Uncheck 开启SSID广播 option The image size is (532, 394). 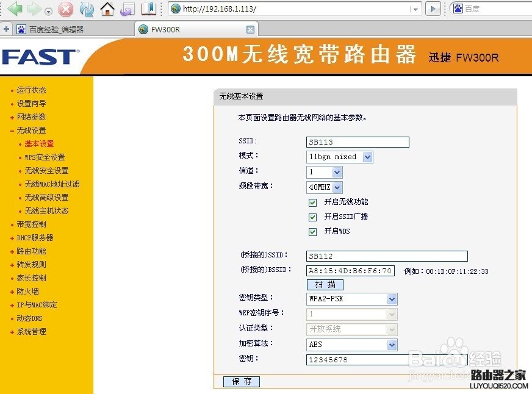click(x=312, y=217)
